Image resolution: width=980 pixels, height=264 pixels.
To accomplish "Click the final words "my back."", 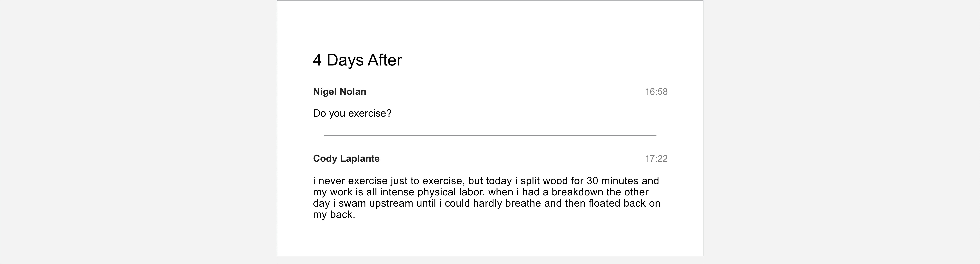I will (x=334, y=215).
